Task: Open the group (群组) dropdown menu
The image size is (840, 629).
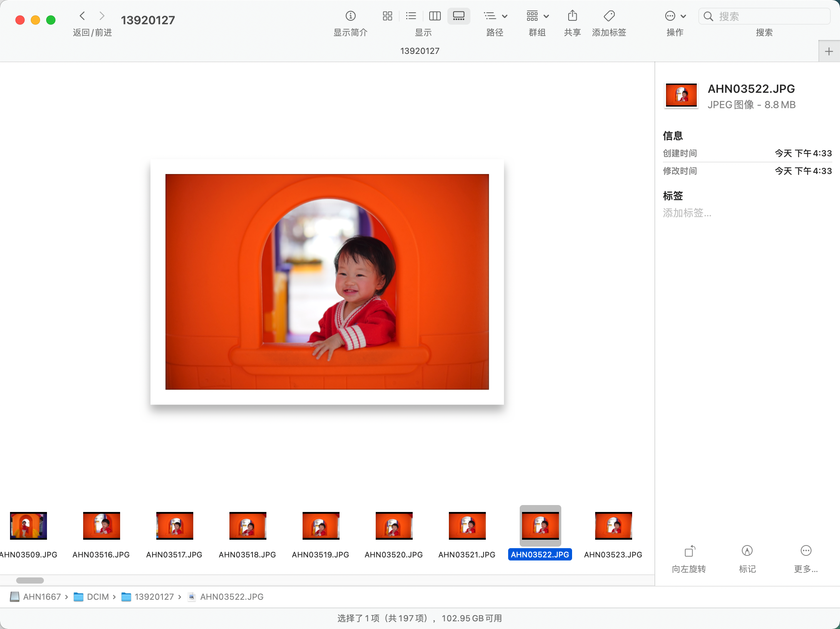Action: [x=537, y=16]
